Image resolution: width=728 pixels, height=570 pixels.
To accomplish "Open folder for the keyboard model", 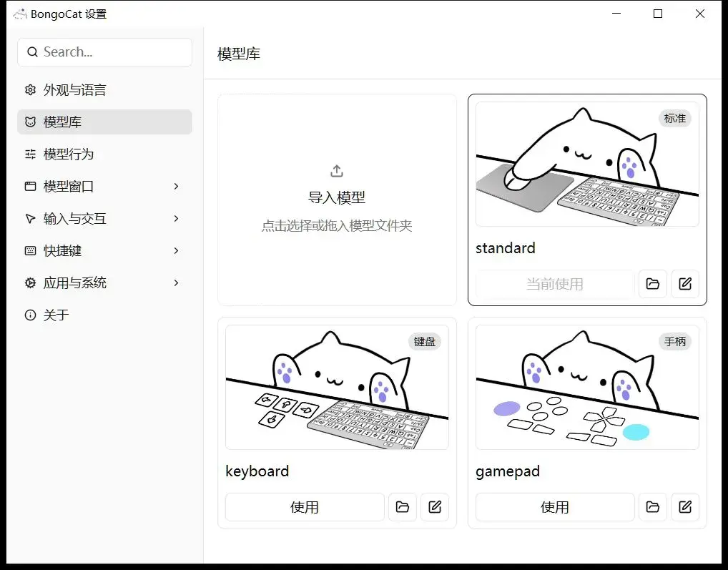I will [402, 507].
